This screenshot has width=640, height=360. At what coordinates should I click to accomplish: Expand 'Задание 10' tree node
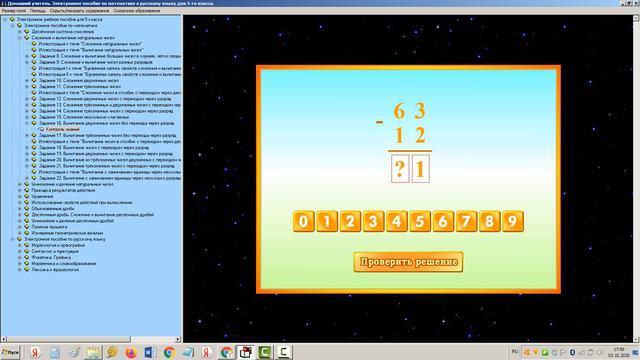tap(27, 80)
